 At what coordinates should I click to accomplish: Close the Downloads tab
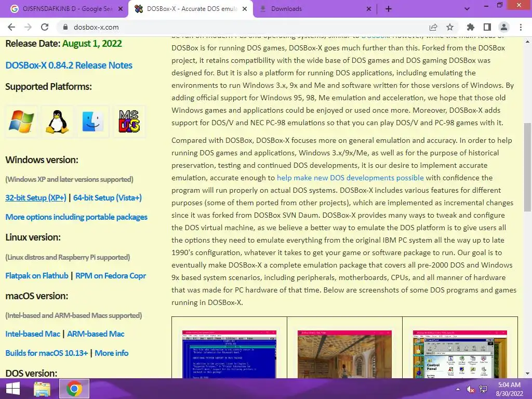pyautogui.click(x=369, y=9)
